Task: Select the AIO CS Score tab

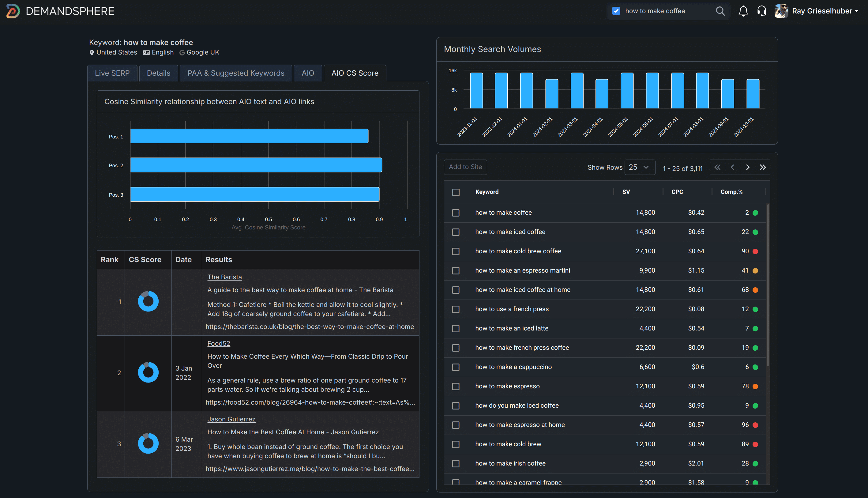Action: coord(355,73)
